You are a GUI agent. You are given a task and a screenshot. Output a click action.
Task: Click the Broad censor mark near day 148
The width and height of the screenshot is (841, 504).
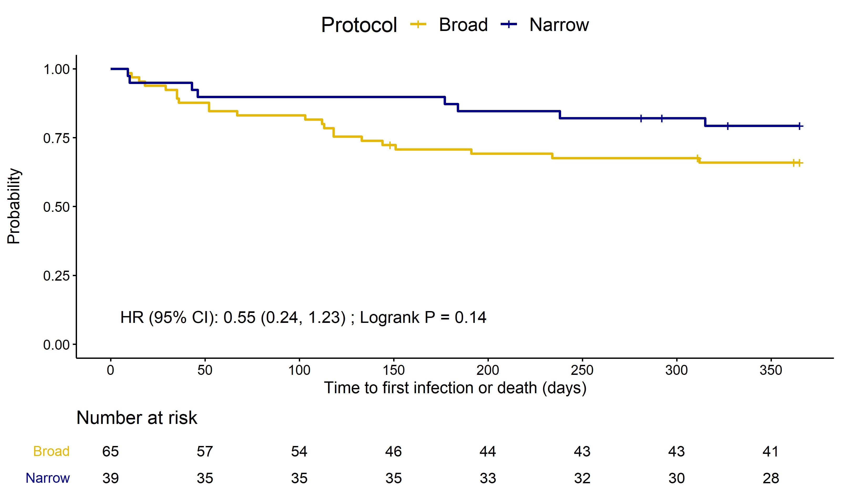click(390, 145)
